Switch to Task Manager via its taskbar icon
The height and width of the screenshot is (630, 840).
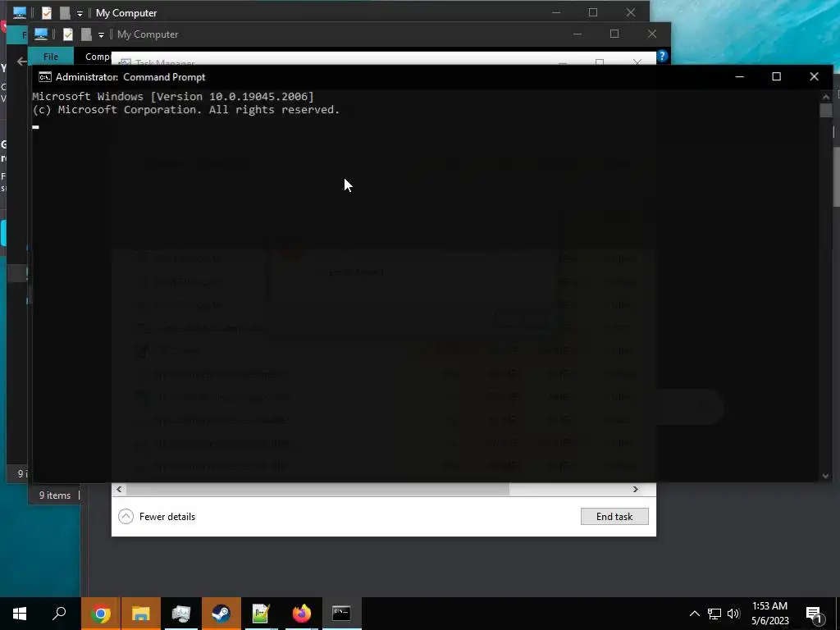(x=181, y=614)
